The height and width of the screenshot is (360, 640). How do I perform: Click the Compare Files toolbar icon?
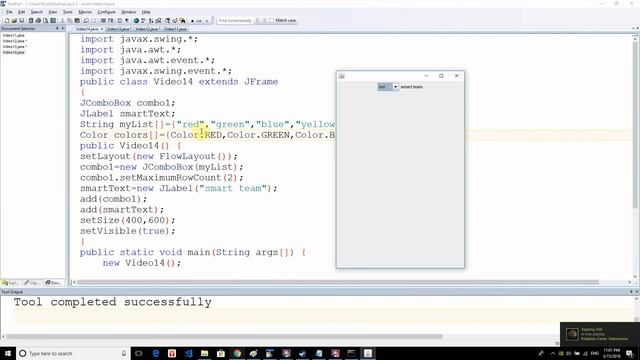click(158, 20)
